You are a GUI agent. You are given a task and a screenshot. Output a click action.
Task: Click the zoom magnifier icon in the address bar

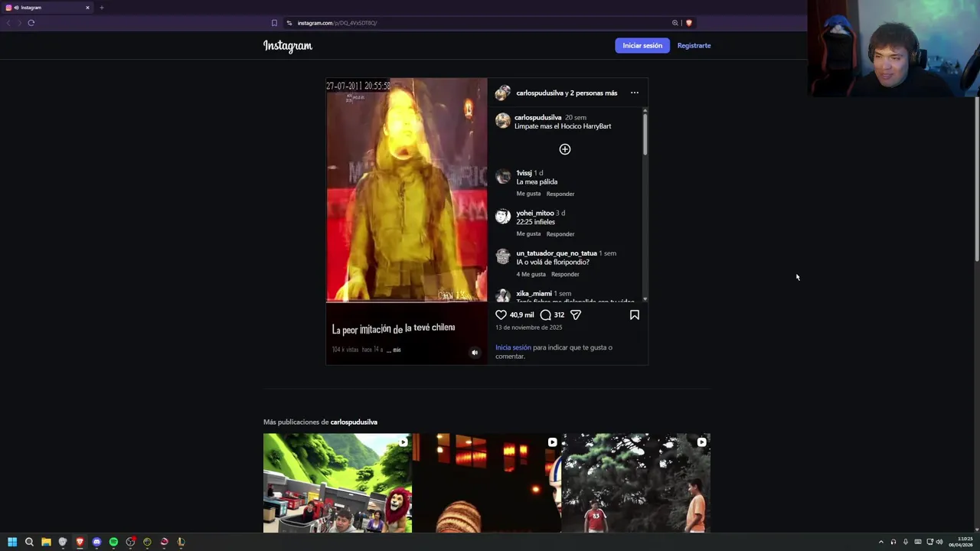[x=675, y=23]
